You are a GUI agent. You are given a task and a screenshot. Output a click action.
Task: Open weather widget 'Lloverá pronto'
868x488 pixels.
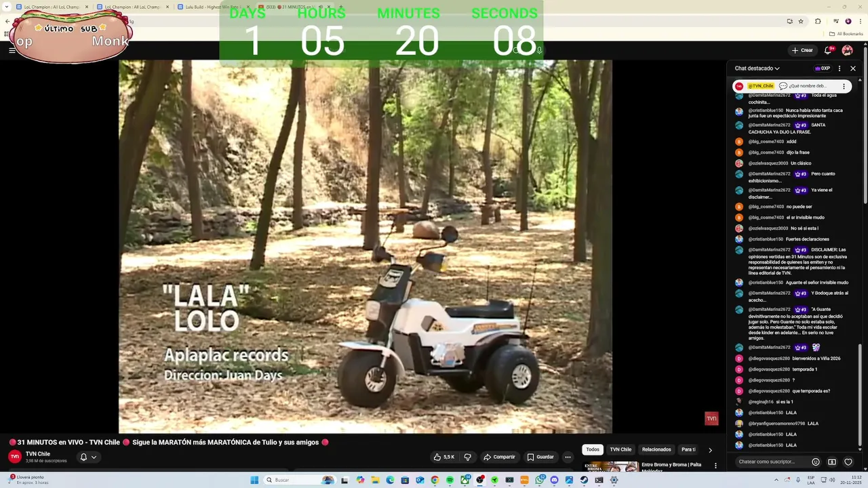tap(27, 479)
